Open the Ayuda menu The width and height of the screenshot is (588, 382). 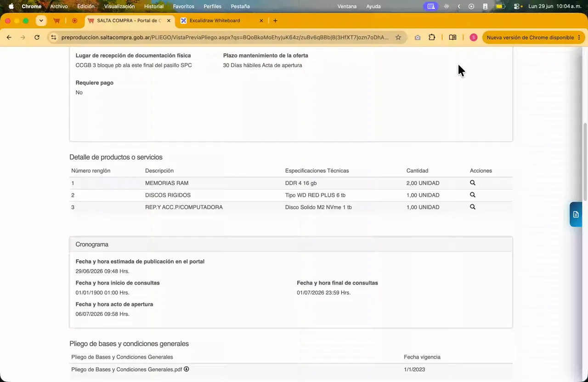pos(373,6)
